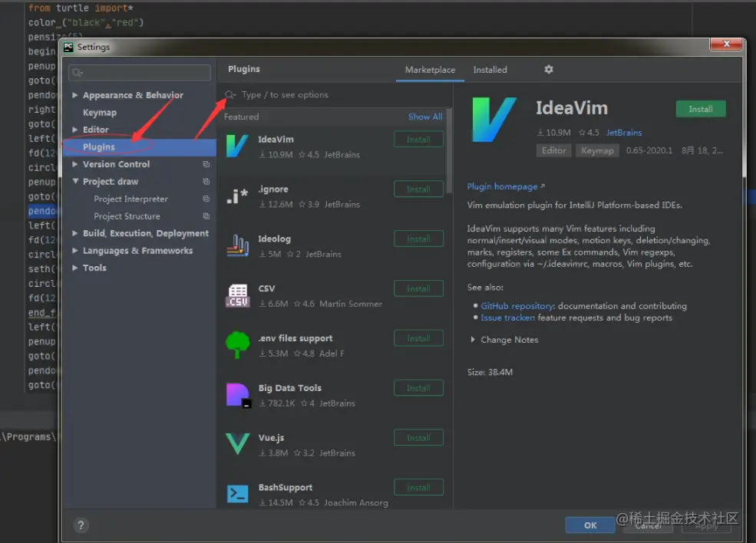Click the Vue.js plugin name
756x543 pixels.
(271, 437)
